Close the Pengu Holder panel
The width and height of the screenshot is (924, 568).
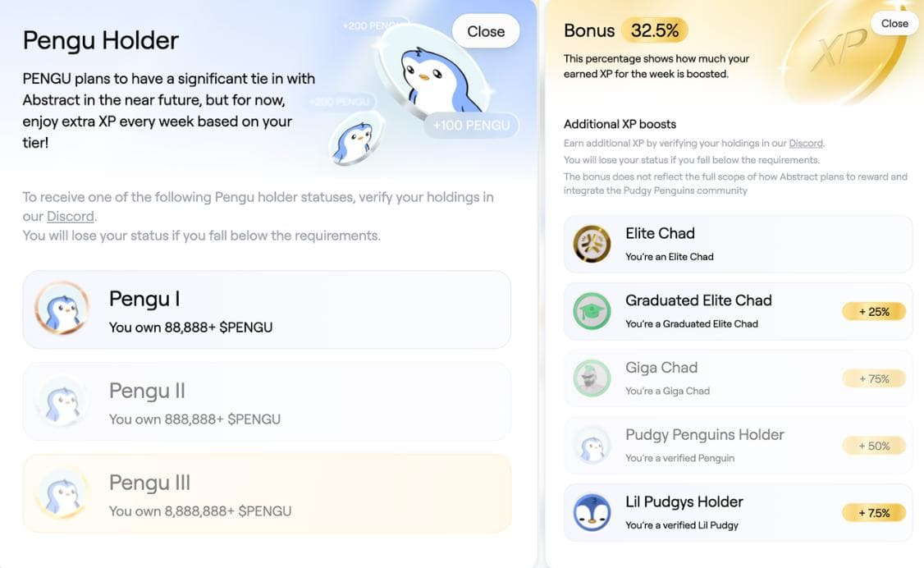coord(486,31)
